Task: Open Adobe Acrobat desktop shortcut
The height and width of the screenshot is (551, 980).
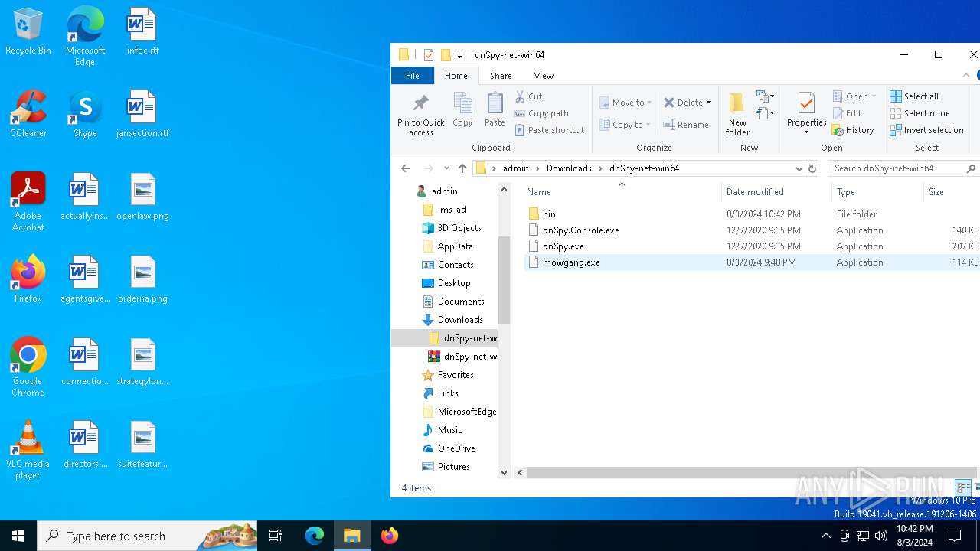Action: click(28, 202)
